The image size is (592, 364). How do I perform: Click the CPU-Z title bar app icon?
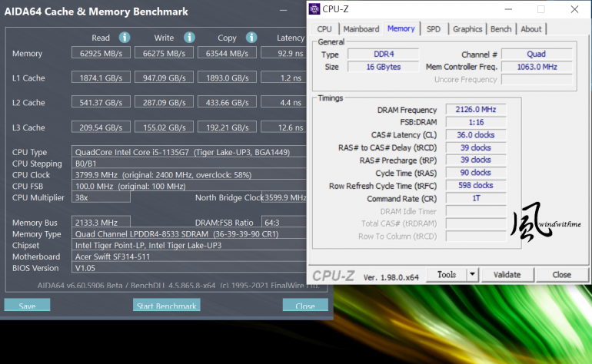click(x=315, y=9)
